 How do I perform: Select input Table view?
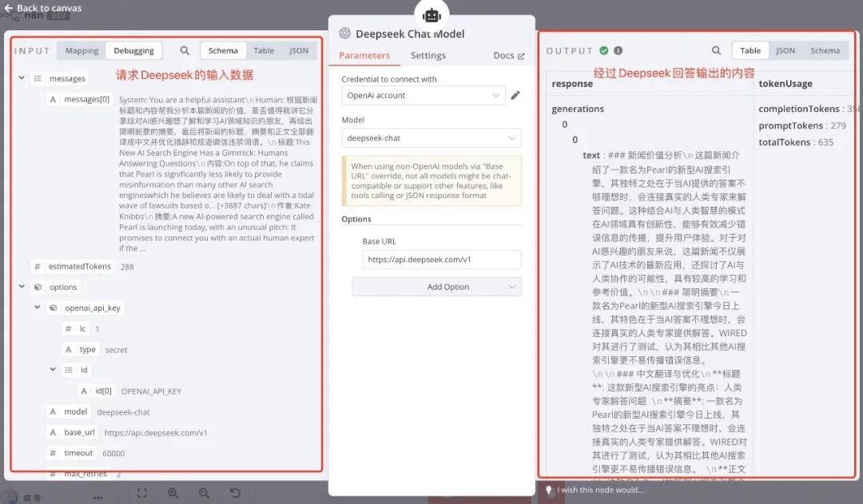(x=264, y=50)
